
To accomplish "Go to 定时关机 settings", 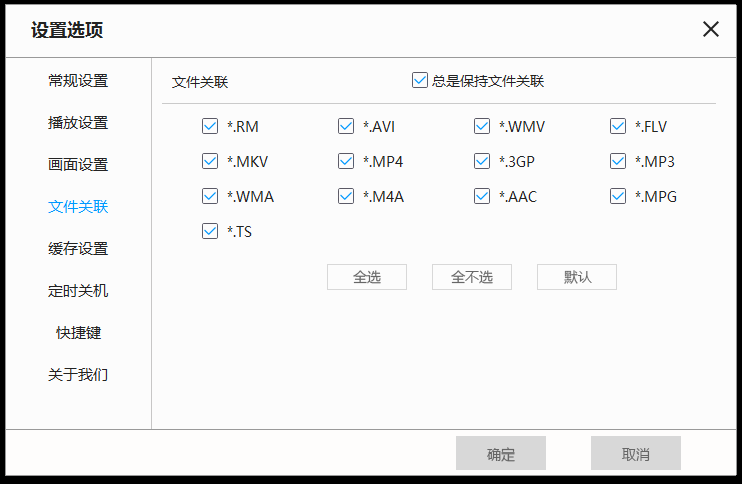I will (x=78, y=291).
